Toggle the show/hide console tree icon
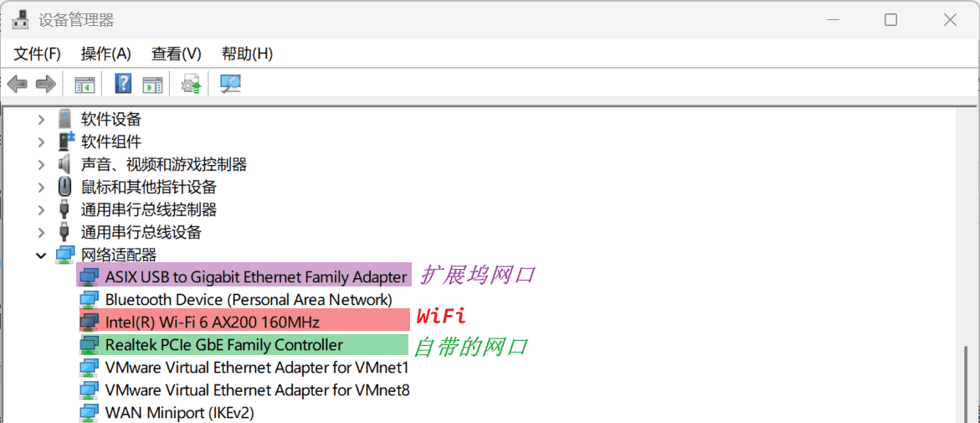Viewport: 980px width, 423px height. (x=85, y=84)
